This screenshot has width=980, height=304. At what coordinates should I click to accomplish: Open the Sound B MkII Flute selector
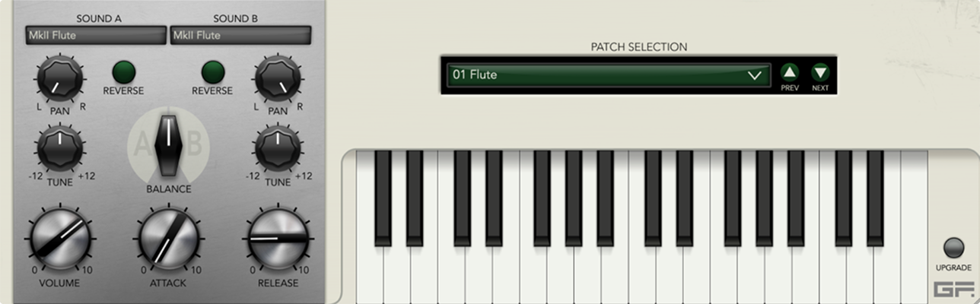[x=240, y=35]
